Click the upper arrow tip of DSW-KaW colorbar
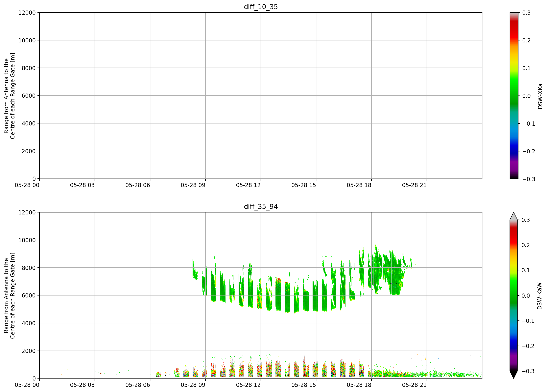547x392 pixels. click(514, 216)
